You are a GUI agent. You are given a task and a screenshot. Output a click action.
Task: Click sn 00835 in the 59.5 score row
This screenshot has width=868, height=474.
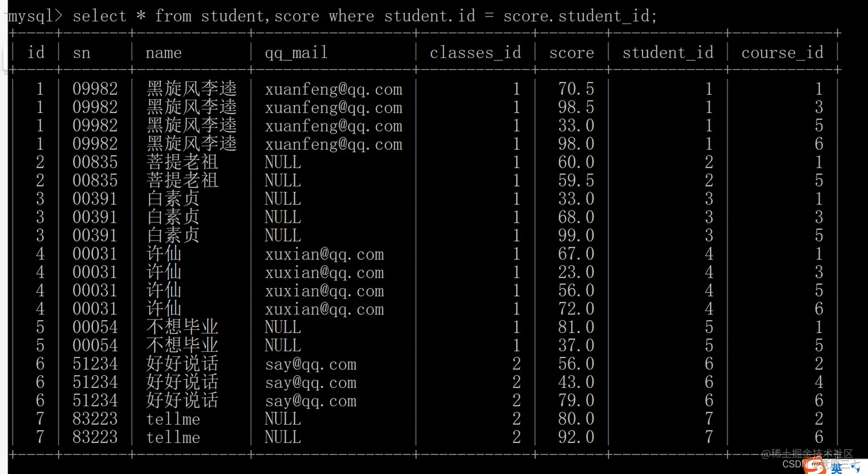point(95,181)
